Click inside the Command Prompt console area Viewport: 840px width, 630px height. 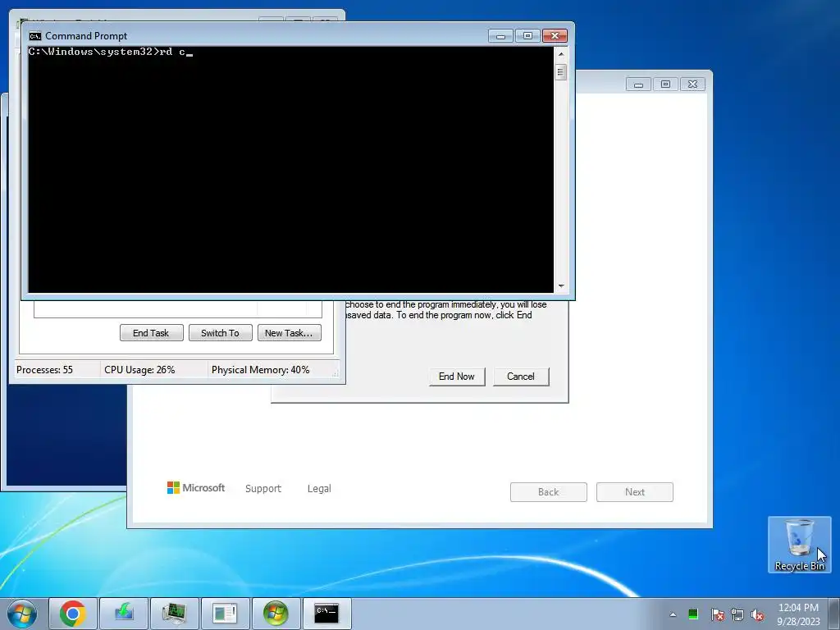click(x=290, y=170)
